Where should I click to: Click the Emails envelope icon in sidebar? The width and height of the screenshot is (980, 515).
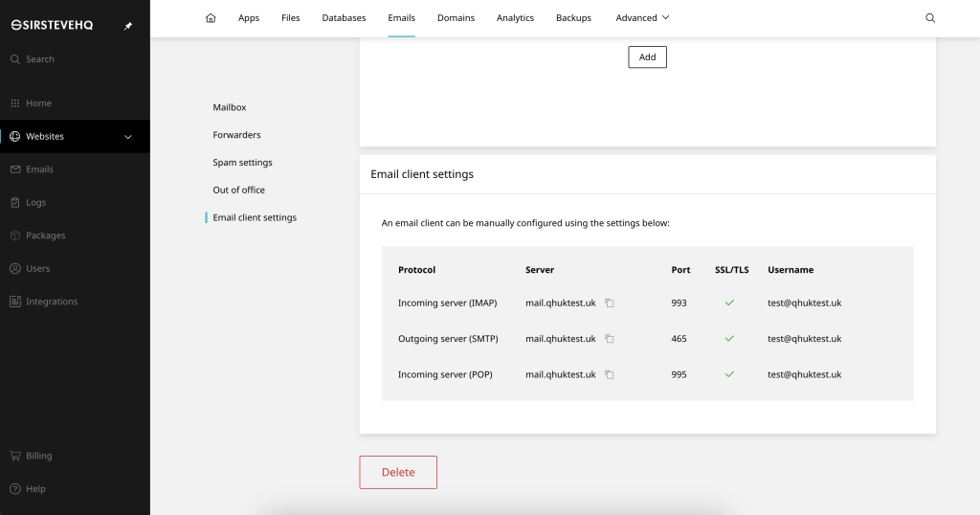15,169
